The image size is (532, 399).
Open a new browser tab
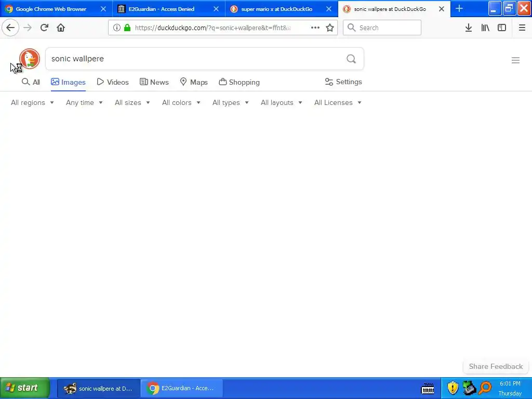pyautogui.click(x=459, y=9)
